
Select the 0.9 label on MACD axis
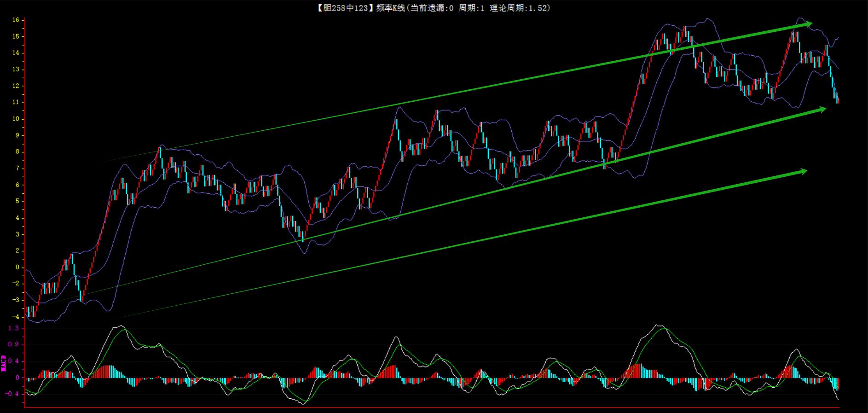(x=14, y=344)
